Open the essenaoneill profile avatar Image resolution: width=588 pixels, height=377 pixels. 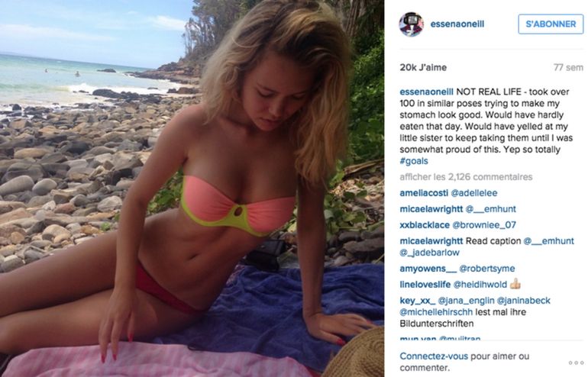[411, 24]
